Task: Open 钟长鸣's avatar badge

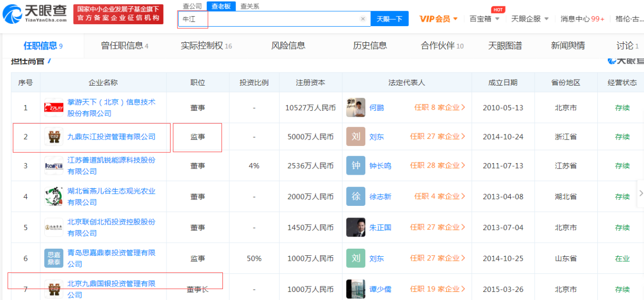Action: [356, 165]
